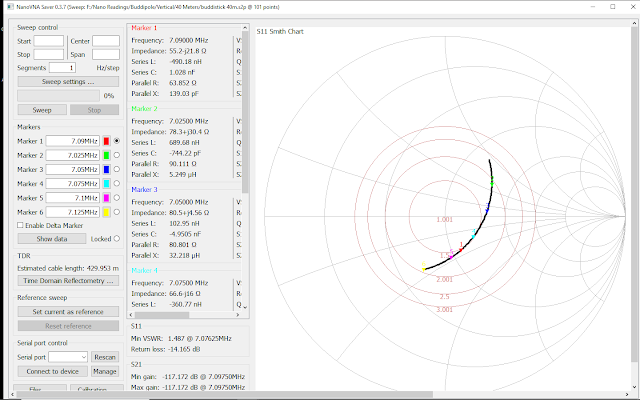Image resolution: width=640 pixels, height=400 pixels.
Task: Click Estimated cable length 429.953 m
Action: [x=68, y=268]
